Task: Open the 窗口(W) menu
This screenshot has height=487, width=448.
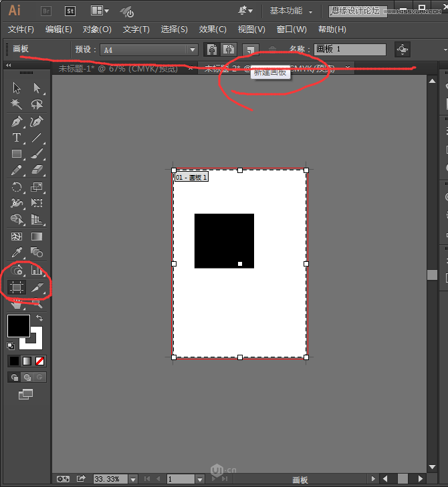Action: tap(292, 29)
